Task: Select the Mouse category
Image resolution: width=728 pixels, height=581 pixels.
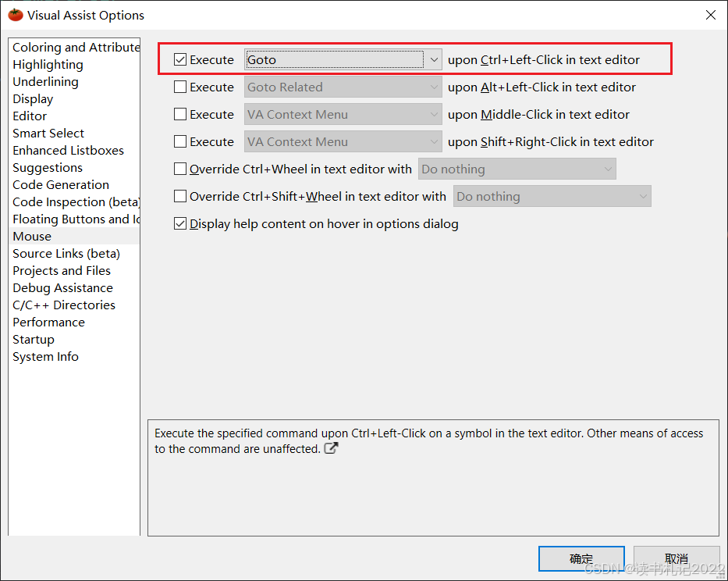Action: click(x=74, y=237)
